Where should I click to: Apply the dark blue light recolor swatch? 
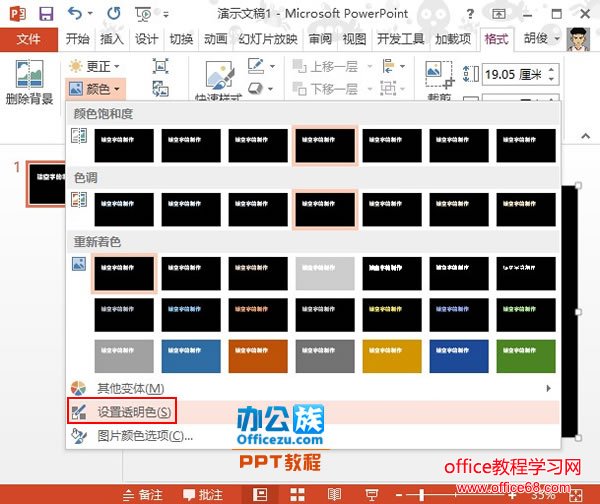(x=459, y=356)
